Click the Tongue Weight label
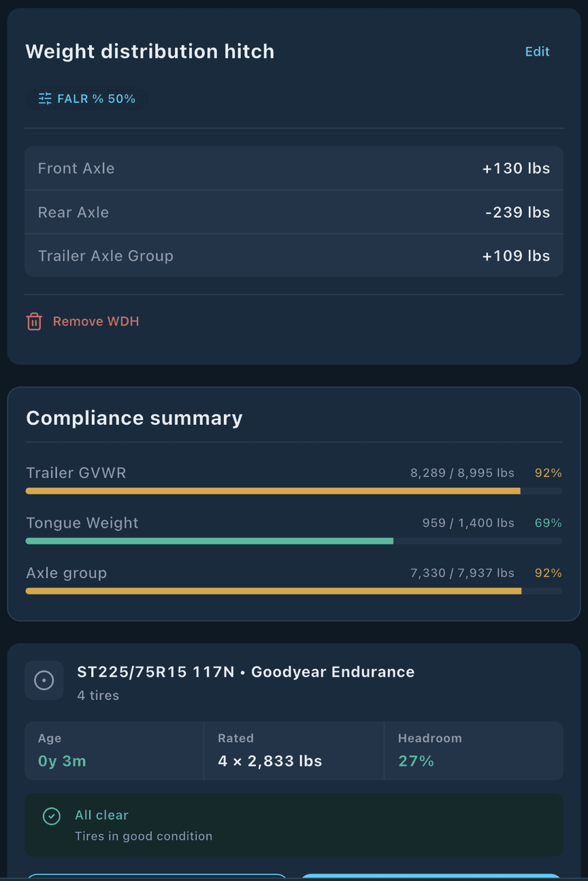 tap(82, 523)
